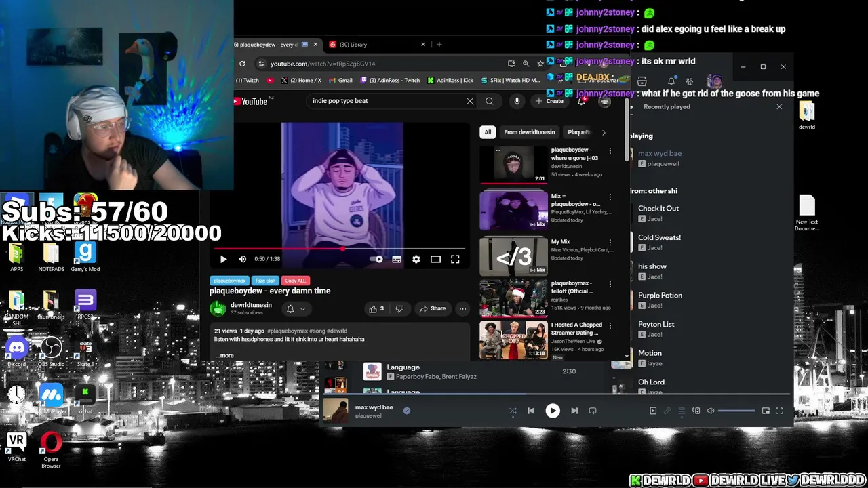Open the AdinRoss | Kick bookmark
Image resolution: width=868 pixels, height=488 pixels.
pyautogui.click(x=450, y=81)
